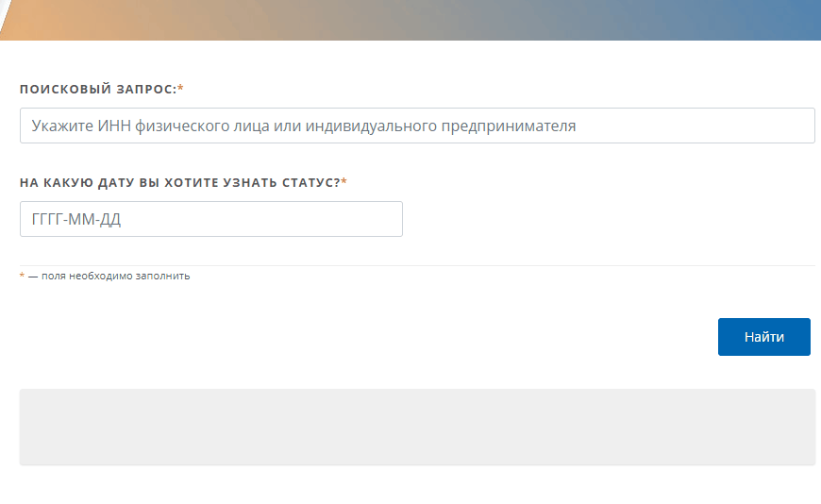This screenshot has height=504, width=821.
Task: Click the empty gray results panel
Action: coord(416,427)
